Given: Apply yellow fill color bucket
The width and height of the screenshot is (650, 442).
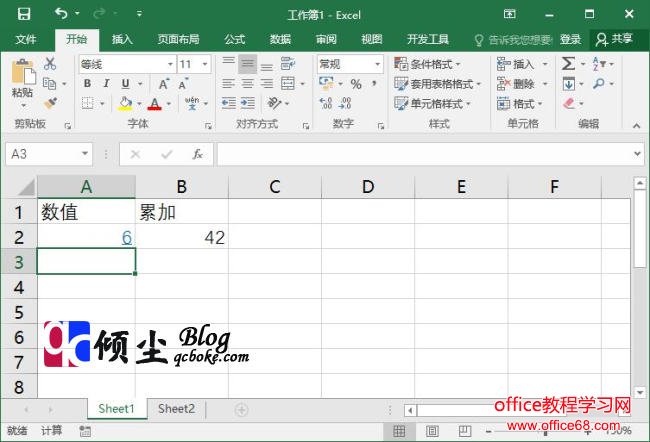Looking at the screenshot, I should pyautogui.click(x=125, y=103).
